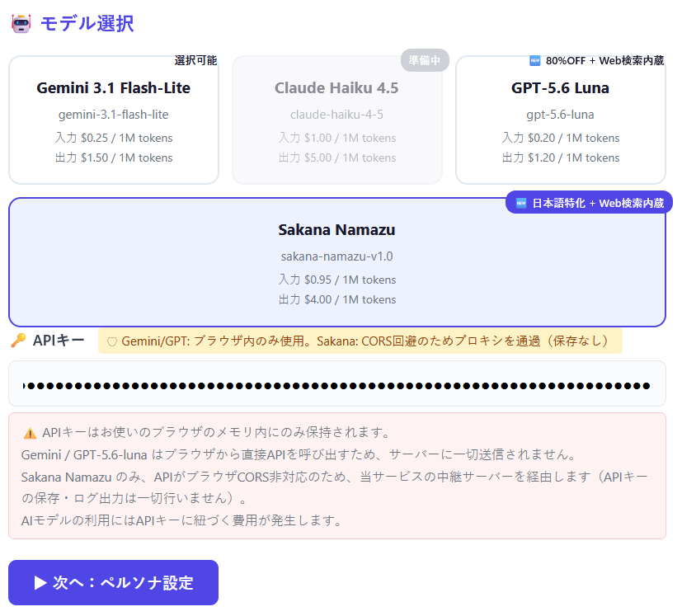
Task: Click 出力 $5.00 / 1M tokens text
Action: tap(337, 158)
